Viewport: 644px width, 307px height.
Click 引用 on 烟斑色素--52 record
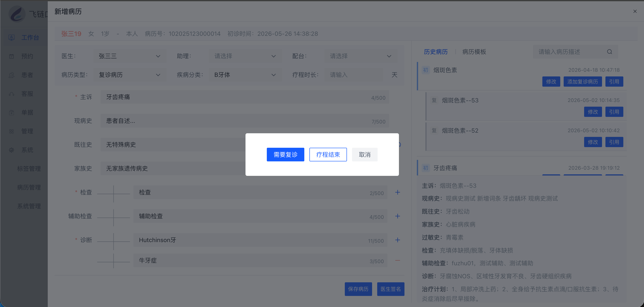[614, 142]
